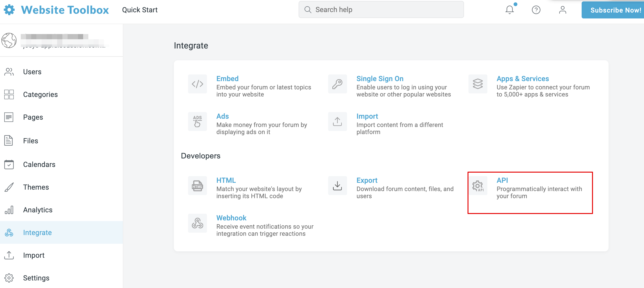Click the user account profile icon

[562, 10]
